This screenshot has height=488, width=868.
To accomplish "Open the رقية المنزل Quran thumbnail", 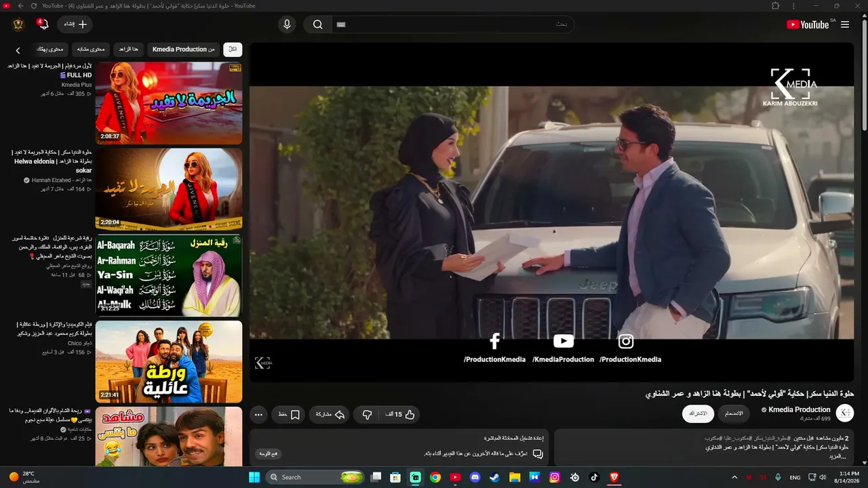I will (169, 275).
